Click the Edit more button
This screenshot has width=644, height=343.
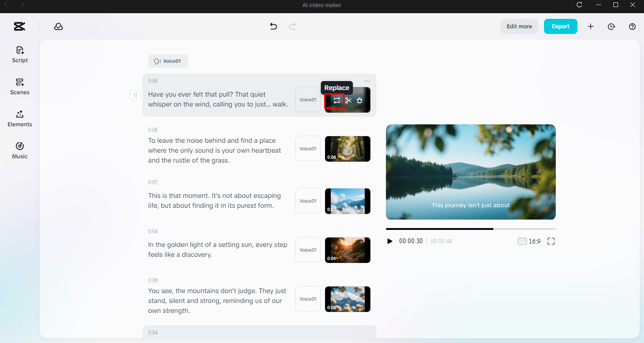(x=519, y=26)
